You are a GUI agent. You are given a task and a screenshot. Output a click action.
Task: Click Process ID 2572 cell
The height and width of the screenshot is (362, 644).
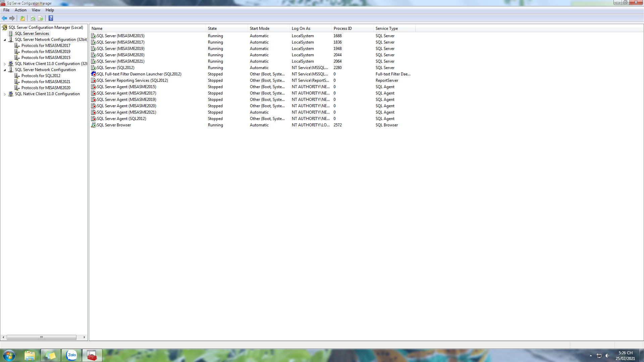pos(338,125)
